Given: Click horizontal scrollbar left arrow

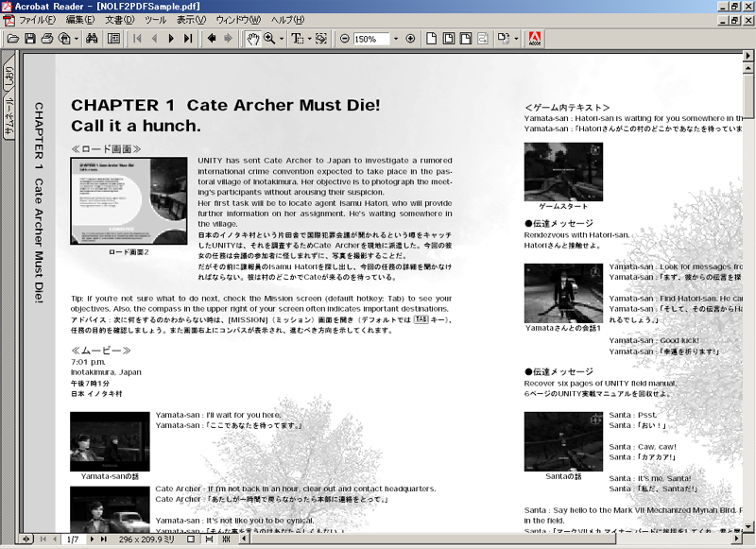Looking at the screenshot, I should (245, 539).
